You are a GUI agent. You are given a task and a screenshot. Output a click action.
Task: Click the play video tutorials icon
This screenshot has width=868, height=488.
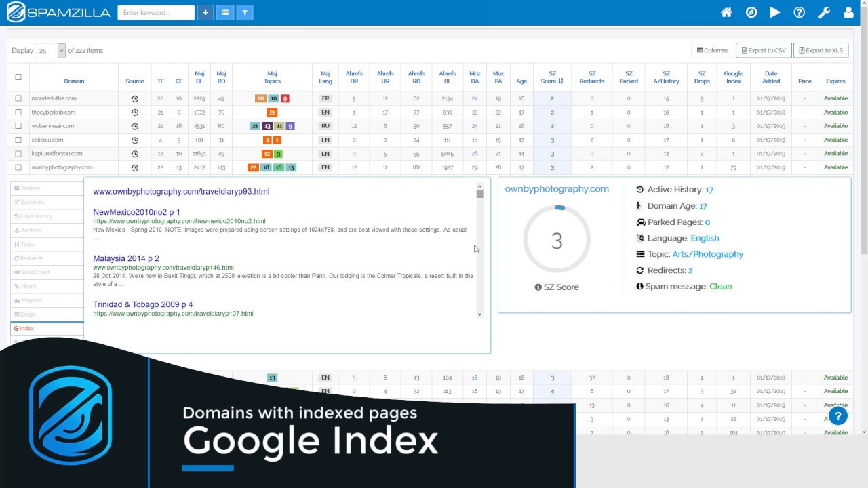775,12
